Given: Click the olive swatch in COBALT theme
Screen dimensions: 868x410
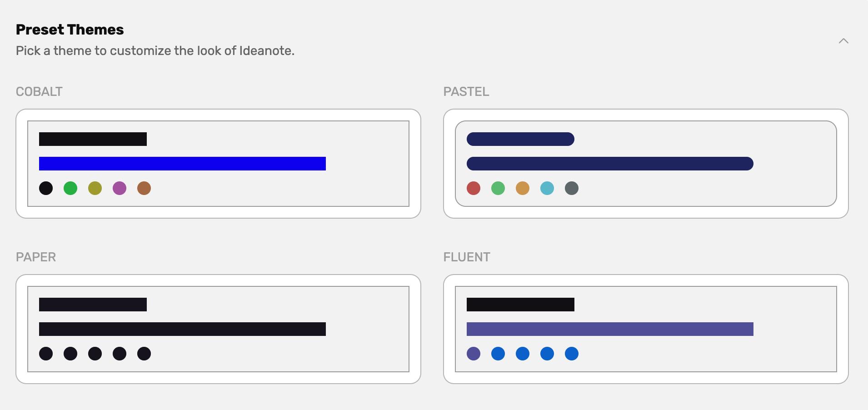Looking at the screenshot, I should (95, 188).
